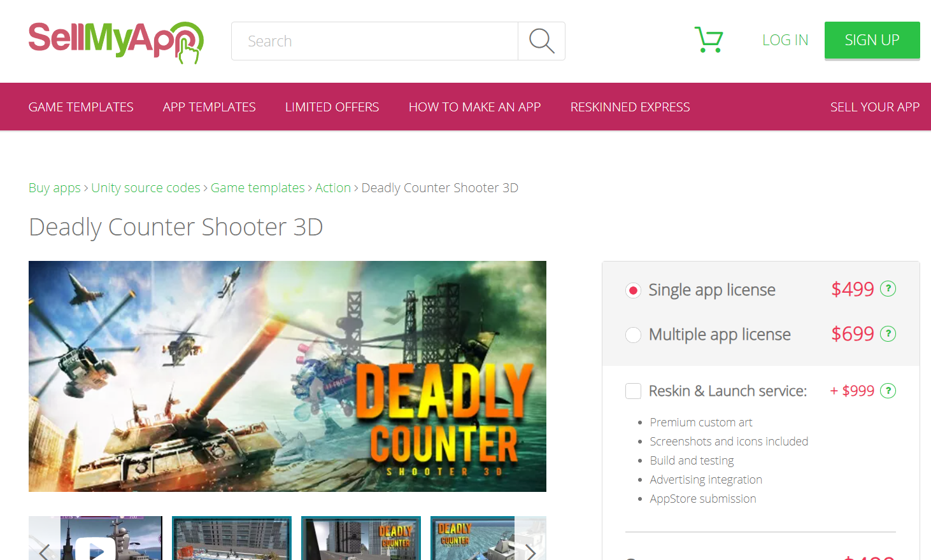Follow the Game templates breadcrumb
The image size is (931, 560).
(258, 188)
